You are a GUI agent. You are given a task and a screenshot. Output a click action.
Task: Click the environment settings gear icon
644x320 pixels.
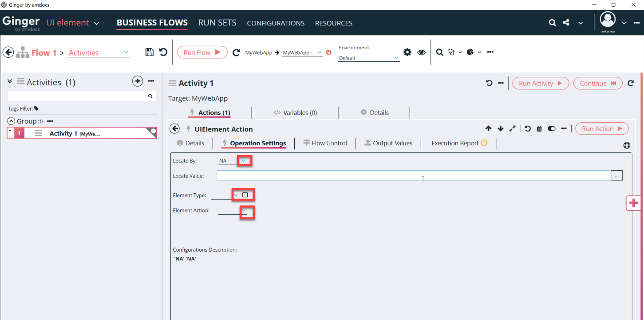click(x=407, y=52)
